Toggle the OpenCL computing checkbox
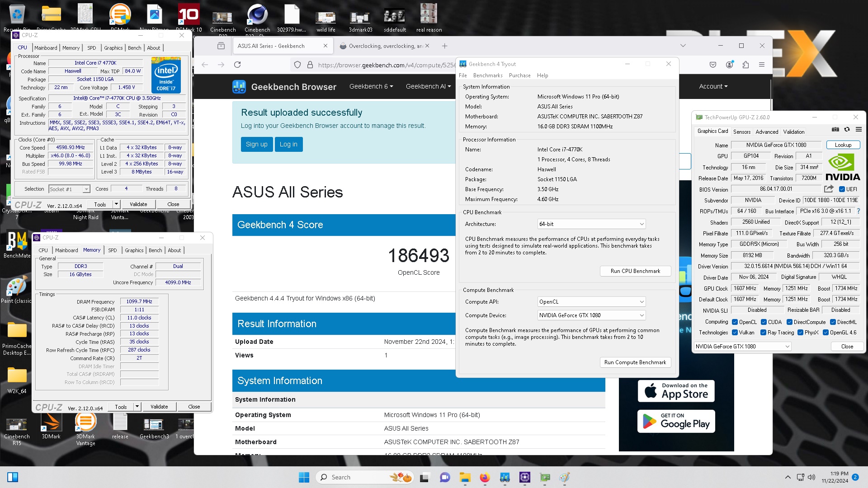The width and height of the screenshot is (868, 488). coord(735,322)
